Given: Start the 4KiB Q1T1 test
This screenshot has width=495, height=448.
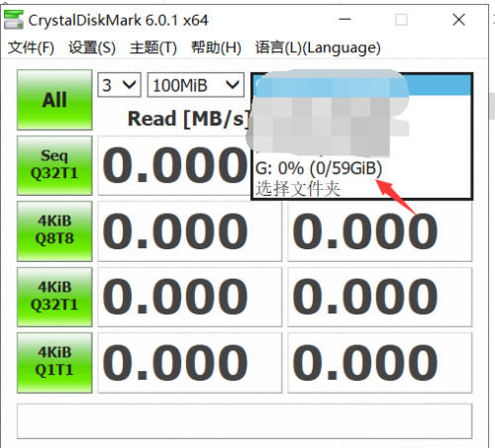Looking at the screenshot, I should (54, 362).
